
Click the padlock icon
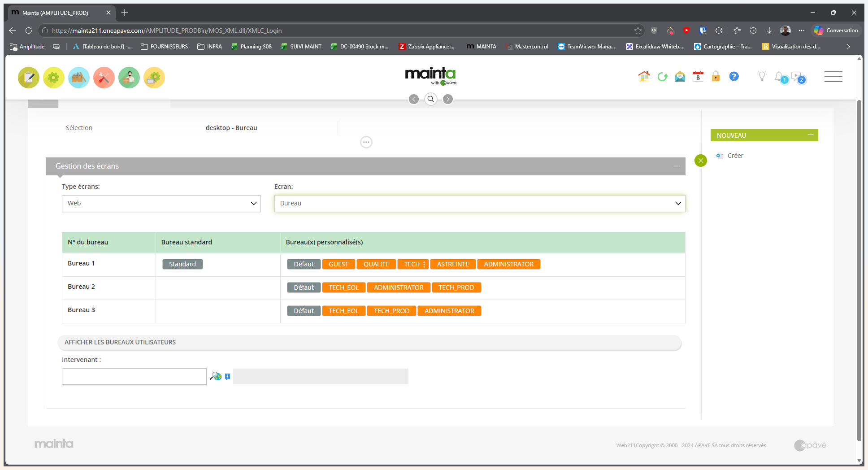(716, 76)
